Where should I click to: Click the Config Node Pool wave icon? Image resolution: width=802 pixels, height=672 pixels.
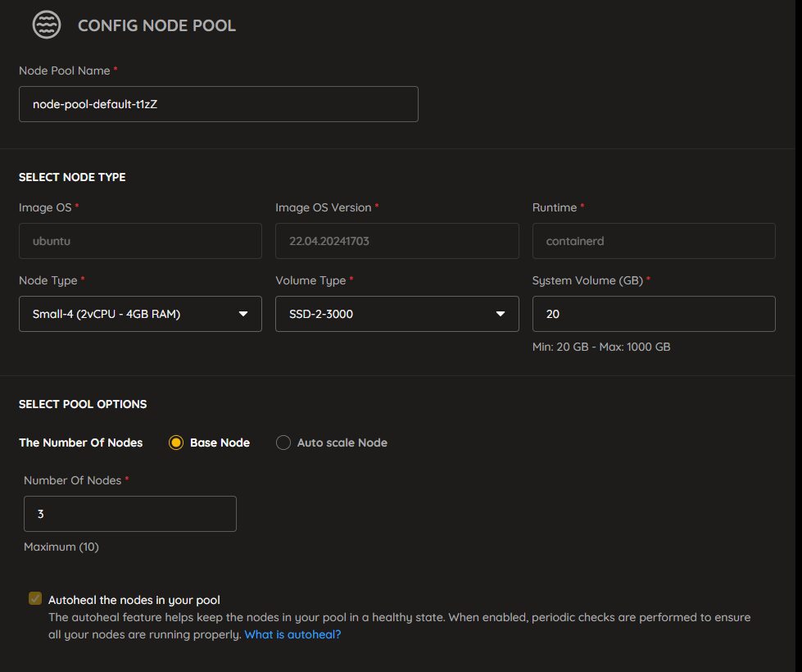tap(47, 25)
